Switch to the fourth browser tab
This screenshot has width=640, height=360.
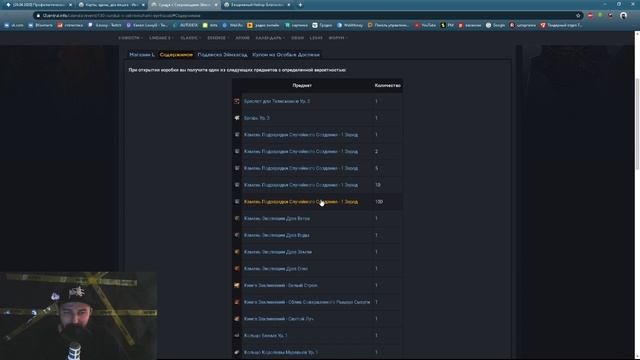(x=257, y=4)
